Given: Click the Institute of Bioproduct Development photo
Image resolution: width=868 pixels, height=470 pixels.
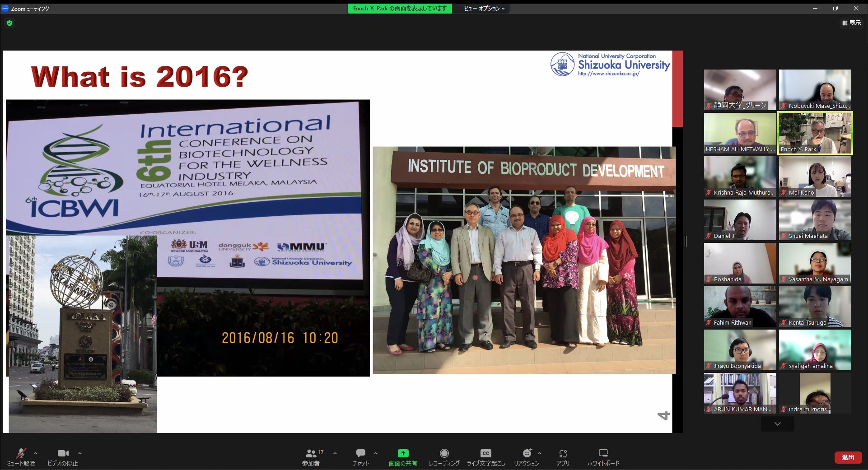Looking at the screenshot, I should (x=524, y=260).
